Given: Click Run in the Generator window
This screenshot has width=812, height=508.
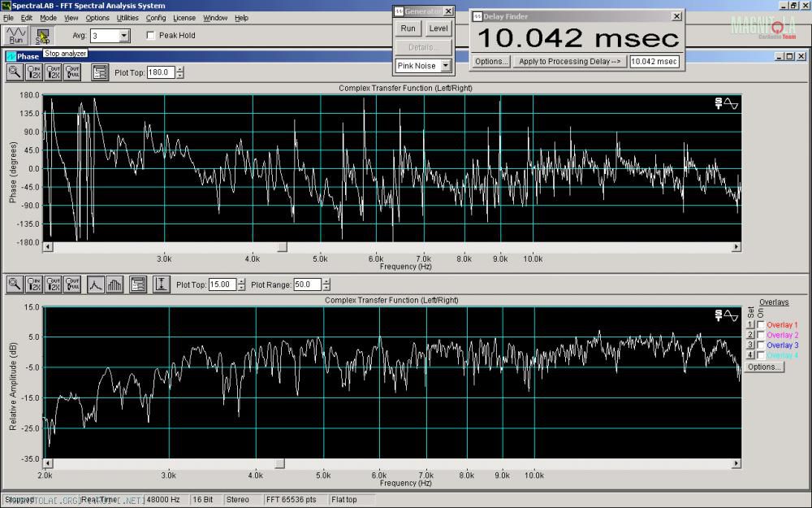Looking at the screenshot, I should [x=408, y=28].
